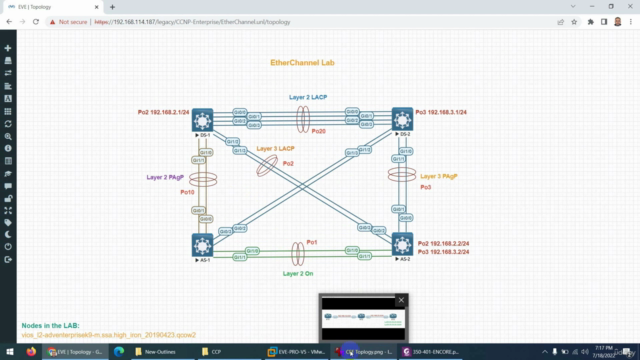
Task: Open the Chrome profile avatar
Action: click(x=618, y=22)
